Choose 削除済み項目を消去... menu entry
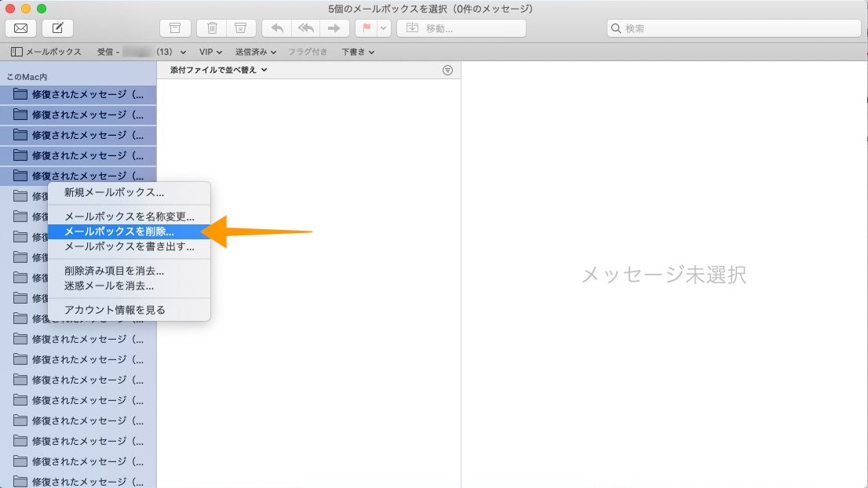 [129, 271]
